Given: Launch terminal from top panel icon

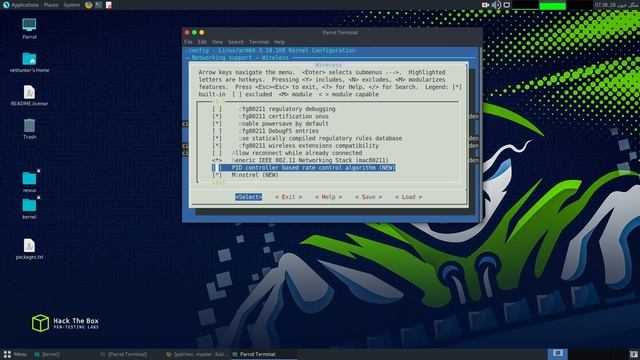Looking at the screenshot, I should point(98,5).
